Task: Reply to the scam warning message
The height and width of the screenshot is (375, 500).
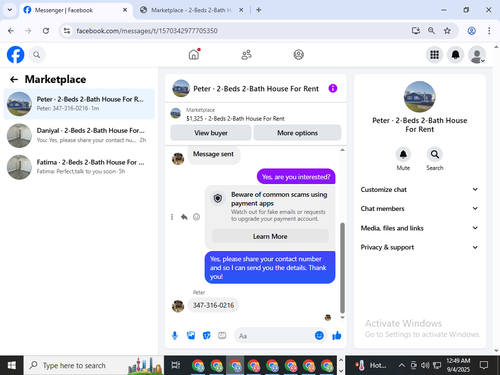Action: click(184, 217)
